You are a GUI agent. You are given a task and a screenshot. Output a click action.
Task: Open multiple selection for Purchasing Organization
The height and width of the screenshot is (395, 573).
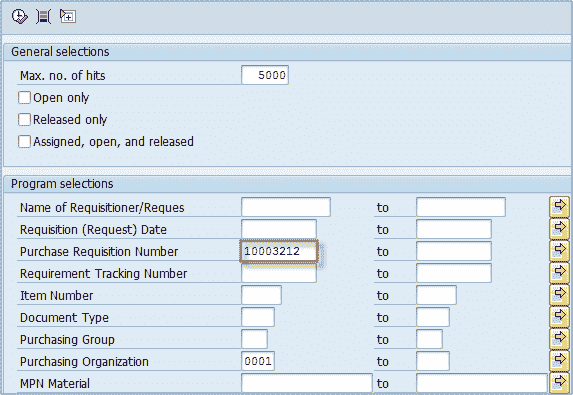click(x=559, y=361)
